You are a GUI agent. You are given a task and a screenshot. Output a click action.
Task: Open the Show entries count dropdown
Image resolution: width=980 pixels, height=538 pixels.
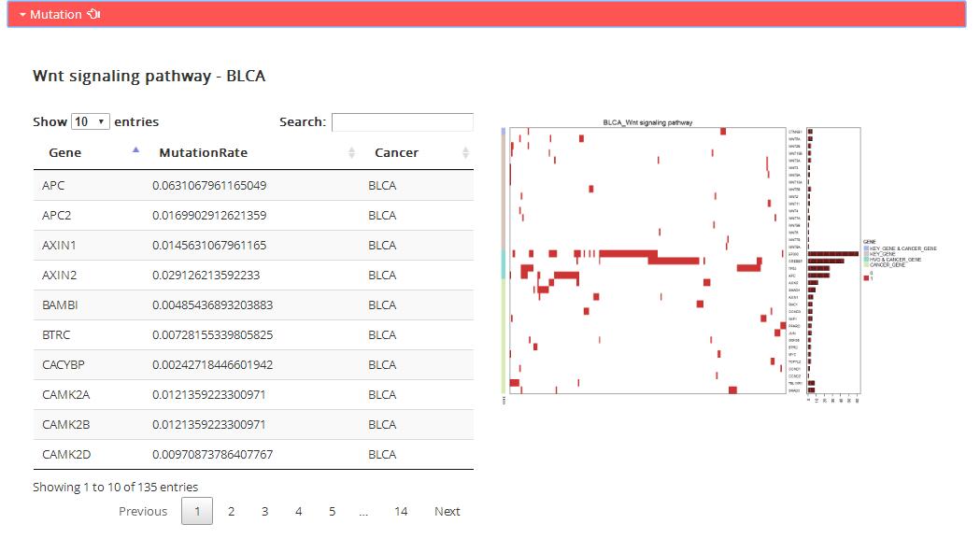[x=91, y=121]
